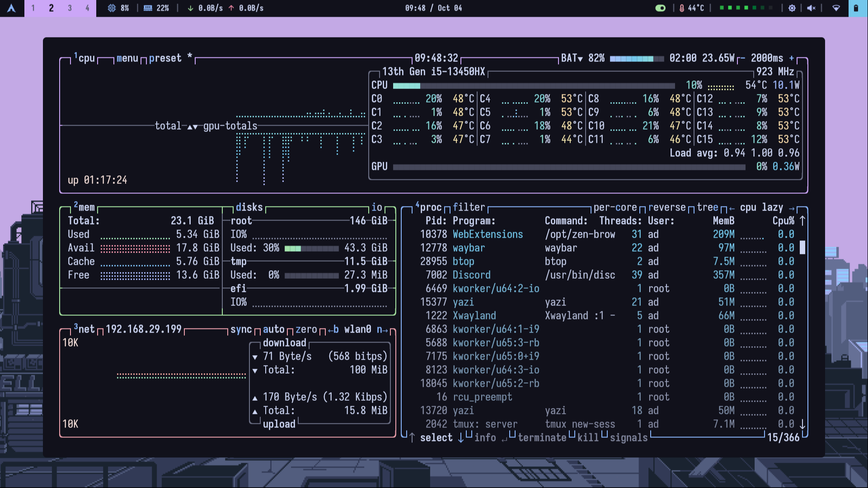Screen dimensions: 868x488
Task: Click right arrow after cpu lazy sorting
Action: click(x=792, y=208)
